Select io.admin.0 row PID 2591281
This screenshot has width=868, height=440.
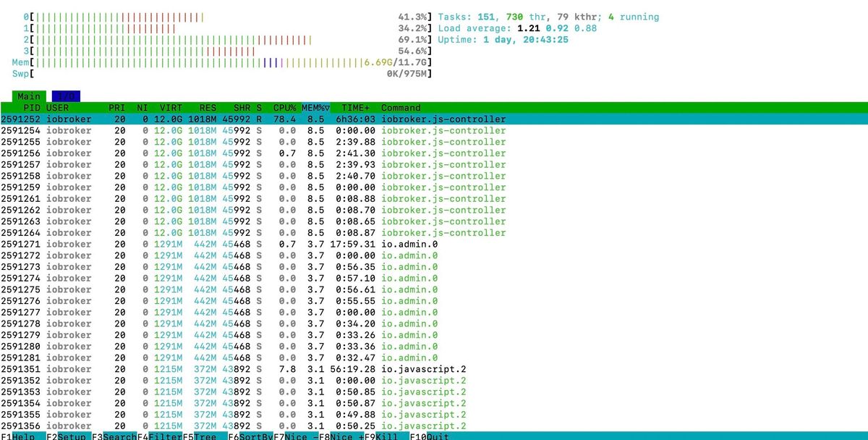click(434, 357)
